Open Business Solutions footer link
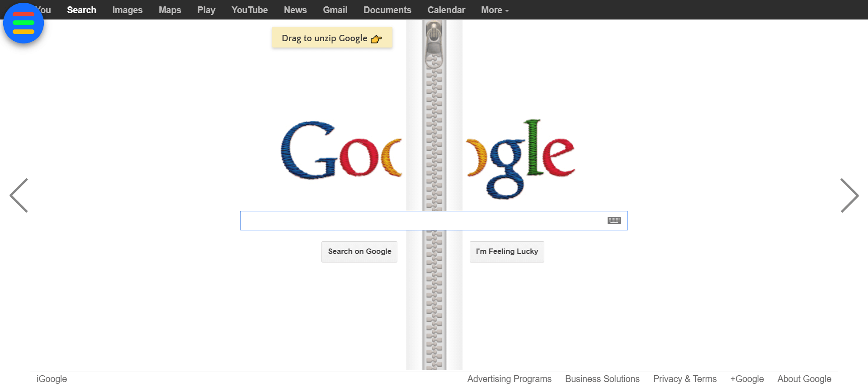Image resolution: width=868 pixels, height=387 pixels. (x=602, y=379)
